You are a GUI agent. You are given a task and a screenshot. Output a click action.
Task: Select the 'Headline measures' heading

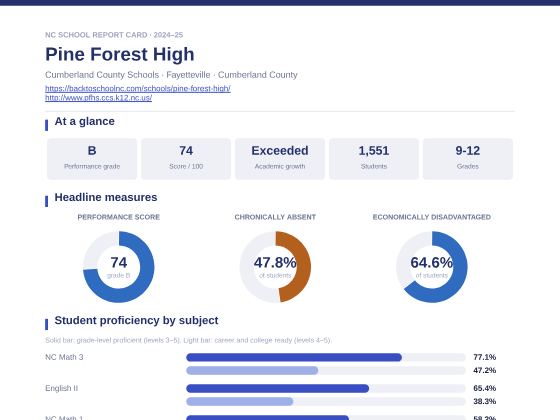coord(106,198)
